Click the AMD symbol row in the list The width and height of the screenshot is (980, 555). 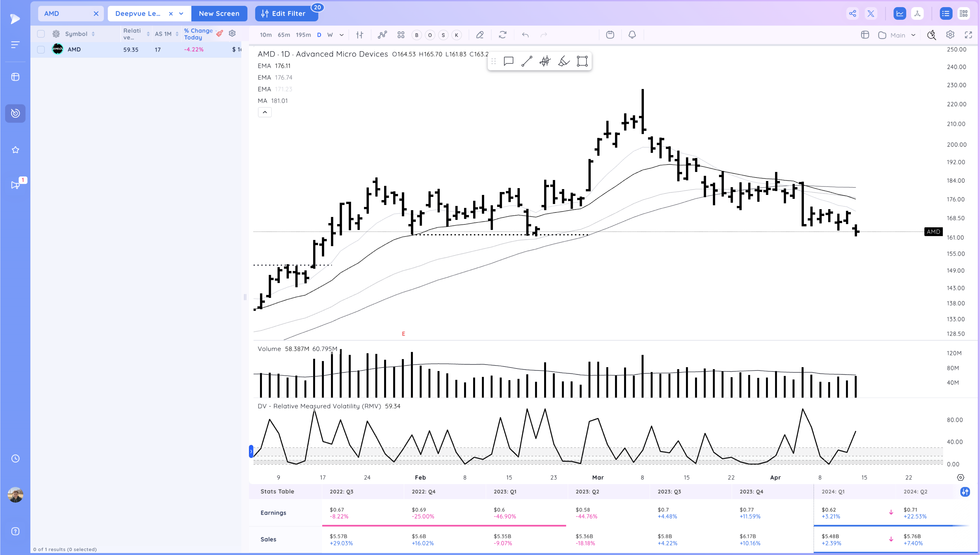pyautogui.click(x=136, y=49)
